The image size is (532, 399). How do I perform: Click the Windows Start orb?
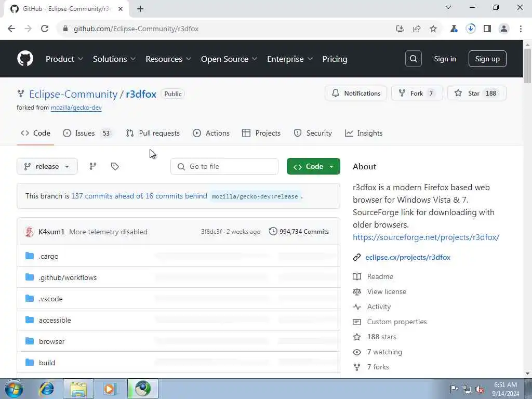(x=14, y=389)
